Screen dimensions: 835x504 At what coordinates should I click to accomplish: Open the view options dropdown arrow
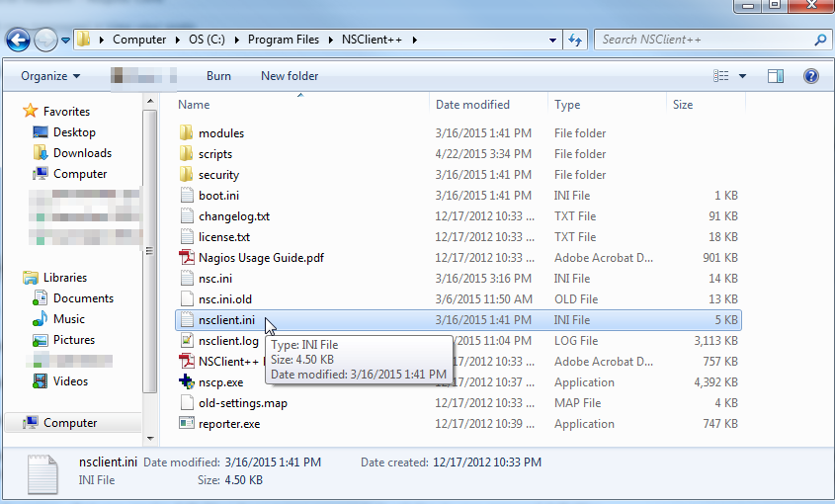[x=742, y=76]
